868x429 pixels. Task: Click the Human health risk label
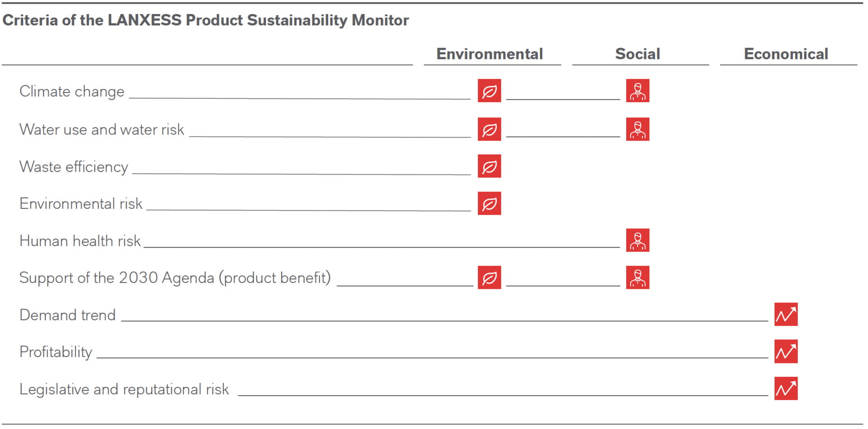pyautogui.click(x=80, y=240)
